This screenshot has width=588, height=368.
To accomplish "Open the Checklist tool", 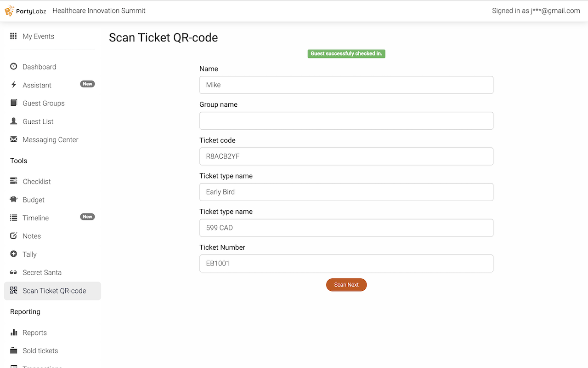I will (37, 182).
